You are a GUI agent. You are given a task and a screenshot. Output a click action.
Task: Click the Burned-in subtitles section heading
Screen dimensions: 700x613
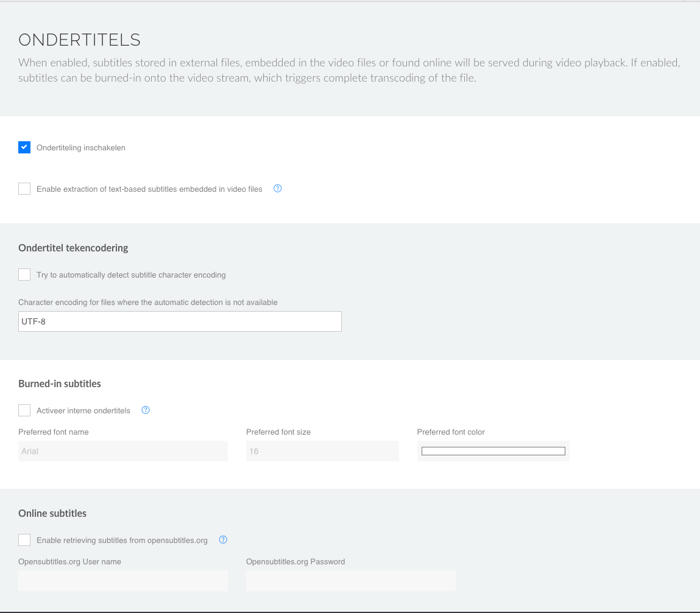coord(60,384)
